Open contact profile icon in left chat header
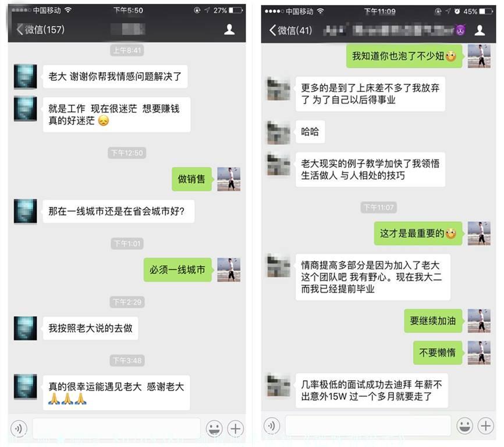504x447 pixels. click(x=229, y=29)
